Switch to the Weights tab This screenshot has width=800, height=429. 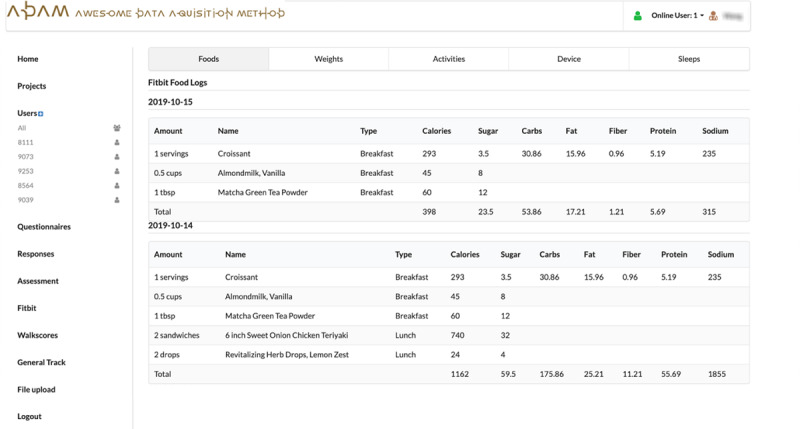(328, 59)
